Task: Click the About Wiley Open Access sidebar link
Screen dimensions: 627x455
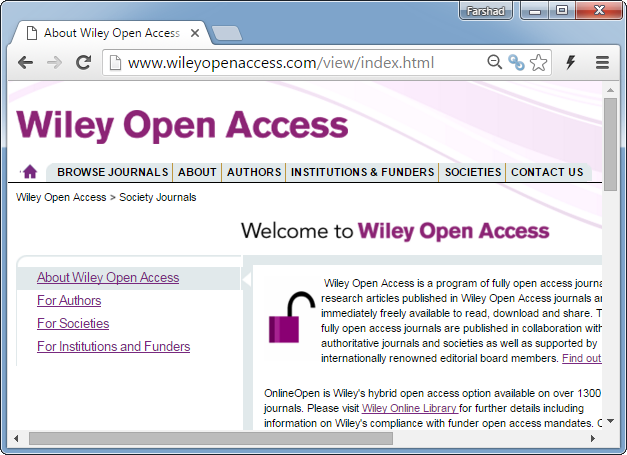Action: [x=108, y=277]
